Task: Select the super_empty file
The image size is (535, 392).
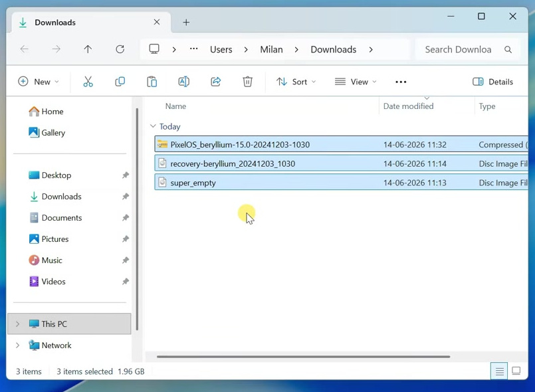Action: (x=341, y=183)
